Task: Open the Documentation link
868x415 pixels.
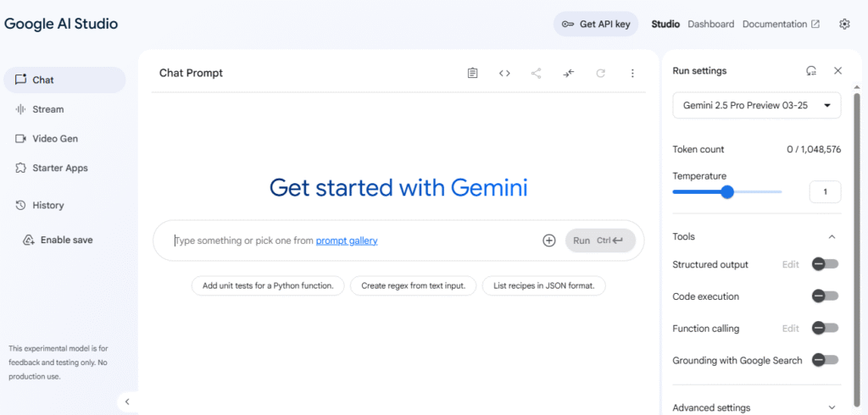Action: [781, 25]
